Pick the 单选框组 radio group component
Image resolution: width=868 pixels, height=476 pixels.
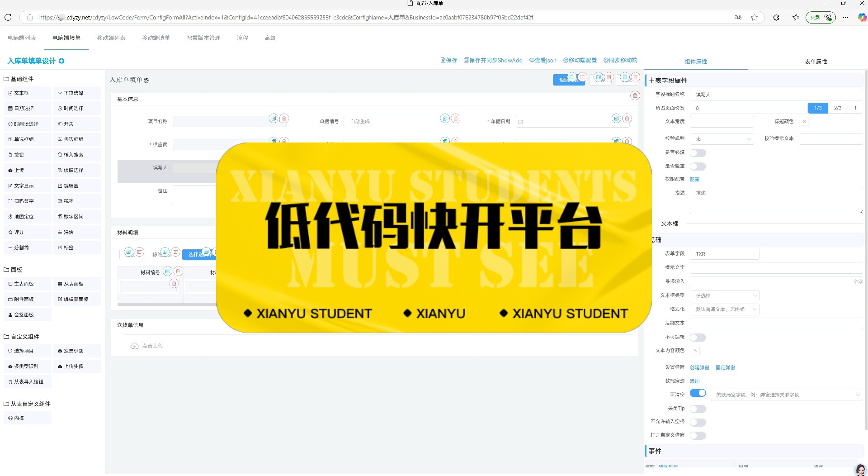(28, 139)
